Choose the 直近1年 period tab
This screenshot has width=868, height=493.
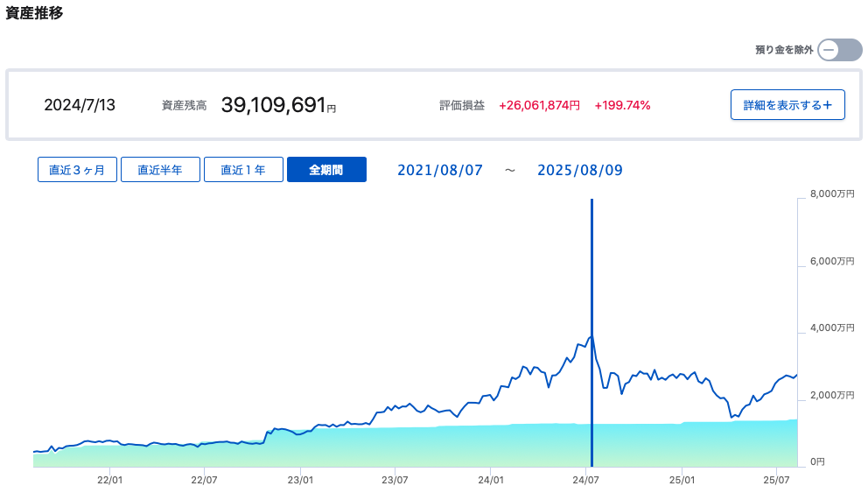[243, 170]
